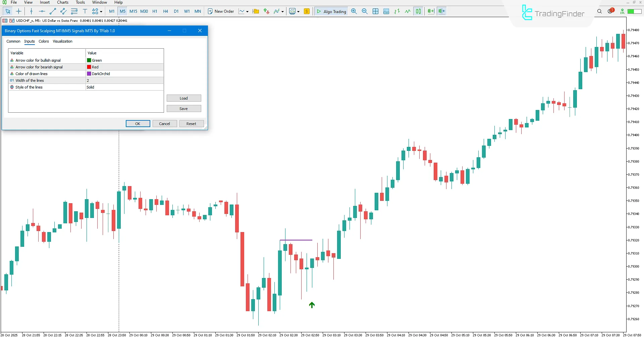Image resolution: width=644 pixels, height=337 pixels.
Task: Zoom in on the chart
Action: pos(354,11)
